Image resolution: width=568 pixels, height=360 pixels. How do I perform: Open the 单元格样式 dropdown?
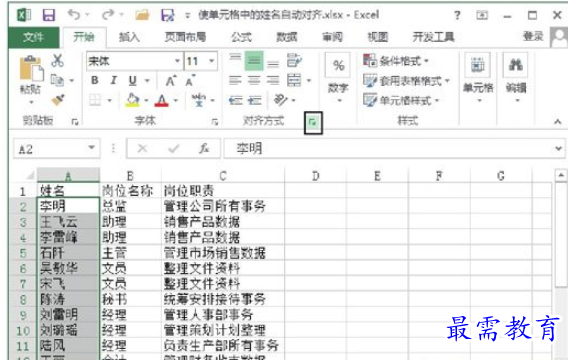click(x=401, y=100)
